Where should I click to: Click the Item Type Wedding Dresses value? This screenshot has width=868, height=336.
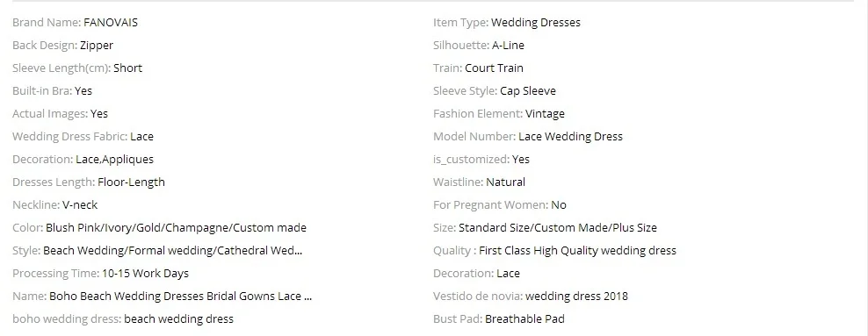pos(536,23)
